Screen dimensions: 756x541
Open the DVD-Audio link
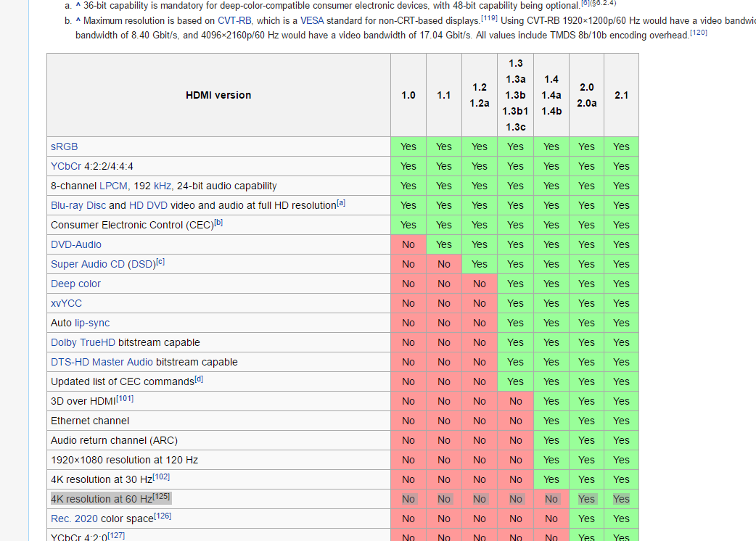coord(76,244)
